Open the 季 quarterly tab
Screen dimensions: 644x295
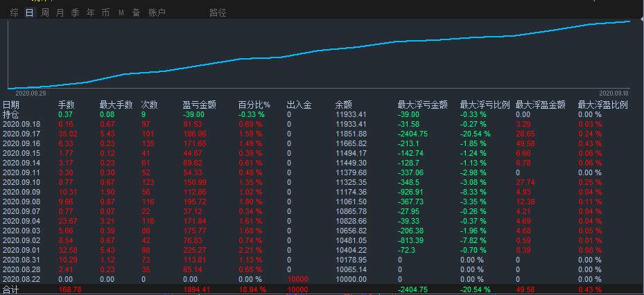pyautogui.click(x=75, y=12)
